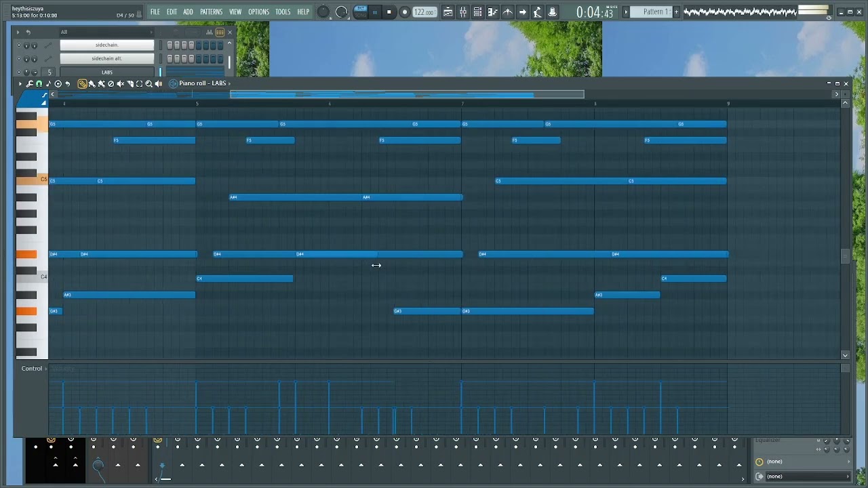Toggle first step of sidechain. row
Image resolution: width=868 pixels, height=488 pixels.
click(170, 45)
